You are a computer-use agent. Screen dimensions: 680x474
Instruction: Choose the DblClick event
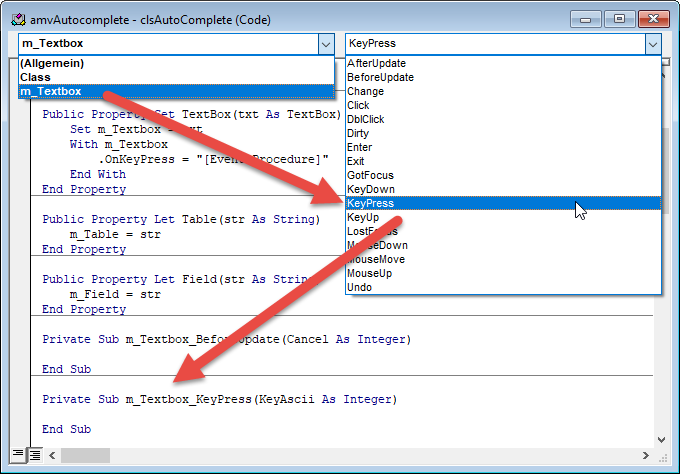click(371, 119)
